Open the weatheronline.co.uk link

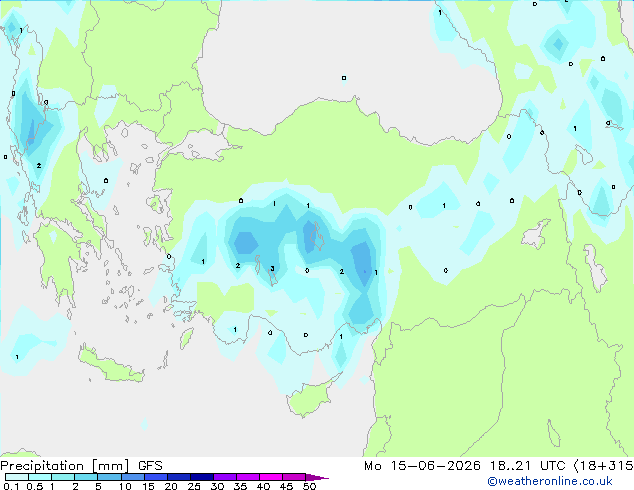tap(550, 481)
